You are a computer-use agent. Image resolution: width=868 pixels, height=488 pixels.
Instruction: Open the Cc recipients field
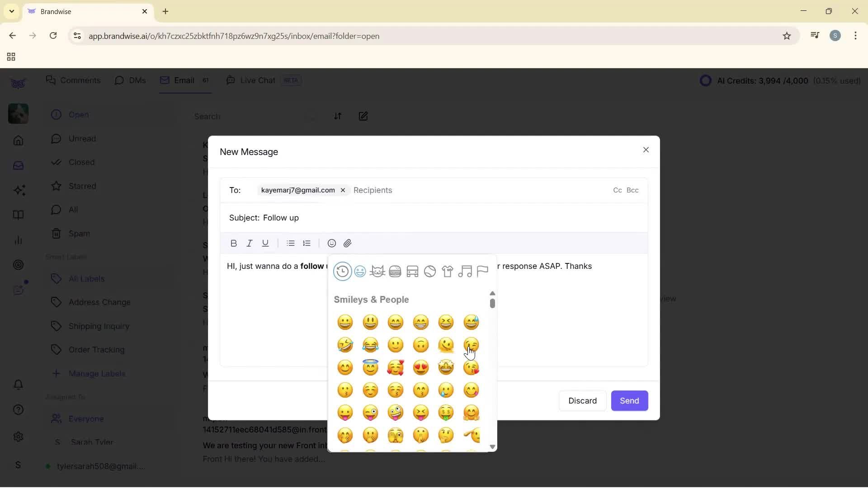point(617,190)
